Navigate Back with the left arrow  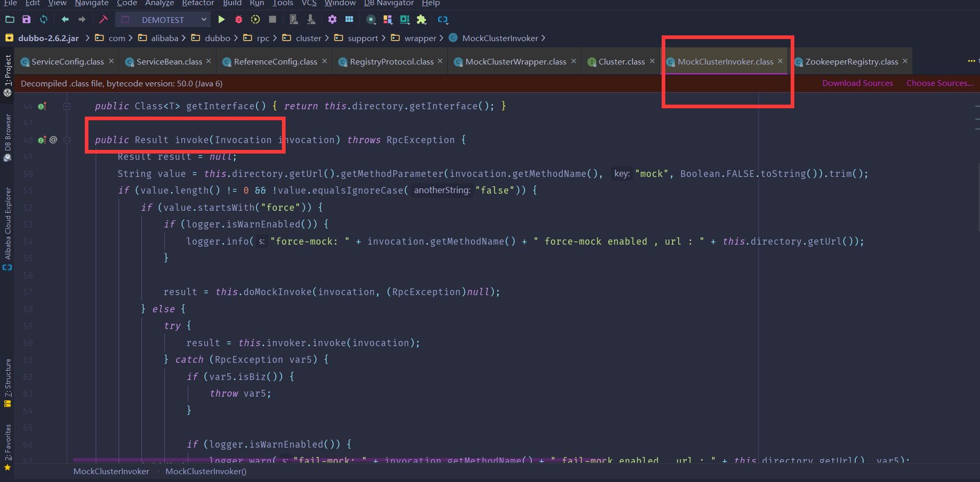pos(65,20)
